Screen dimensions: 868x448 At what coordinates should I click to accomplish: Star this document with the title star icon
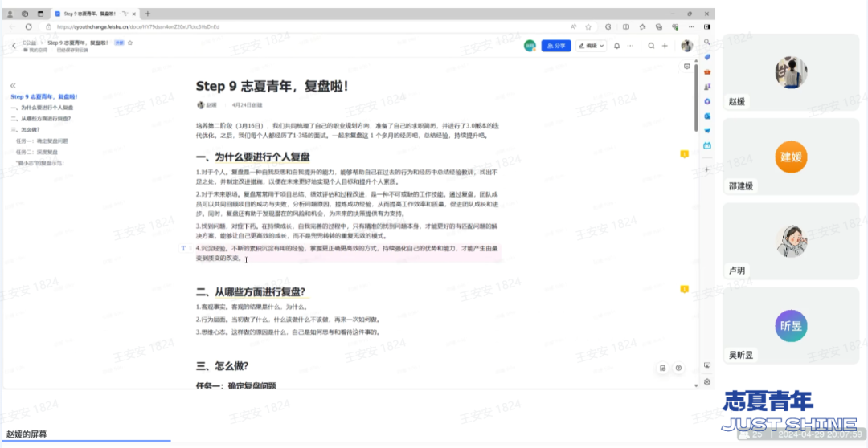(x=130, y=43)
